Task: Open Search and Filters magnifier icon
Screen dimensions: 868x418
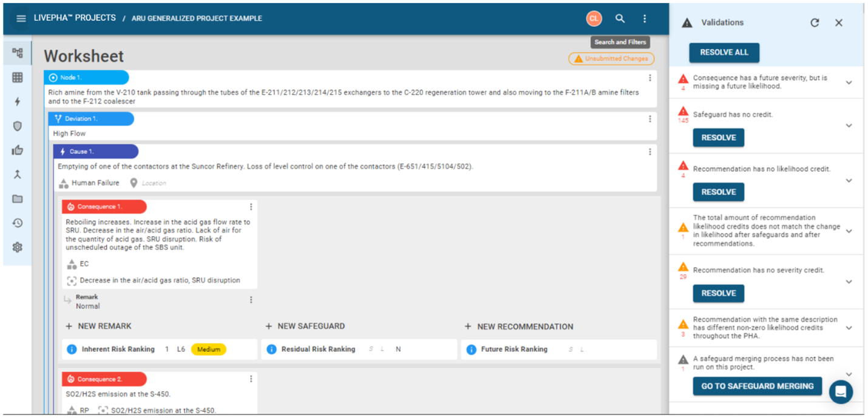Action: (620, 18)
